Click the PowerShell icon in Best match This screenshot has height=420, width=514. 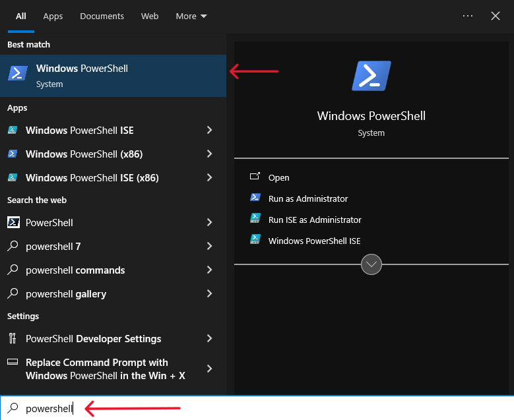18,73
